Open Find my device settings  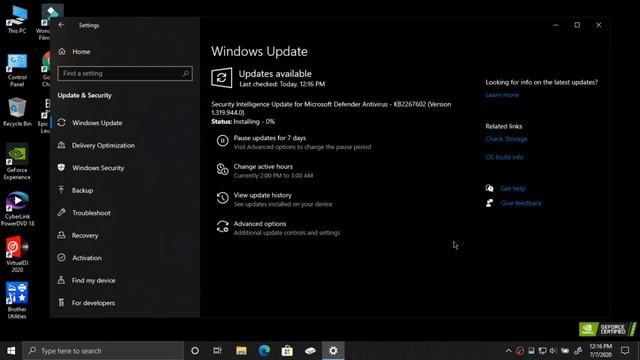tap(93, 280)
